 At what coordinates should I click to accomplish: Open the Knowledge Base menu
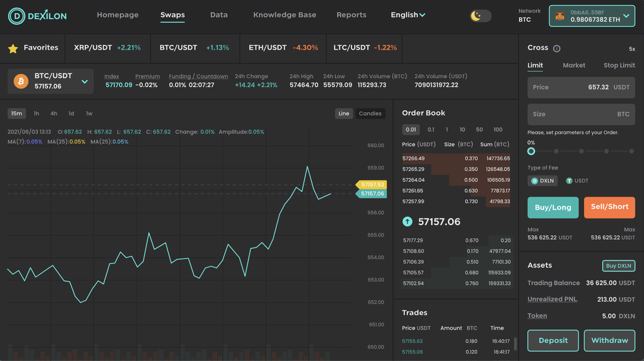click(285, 15)
